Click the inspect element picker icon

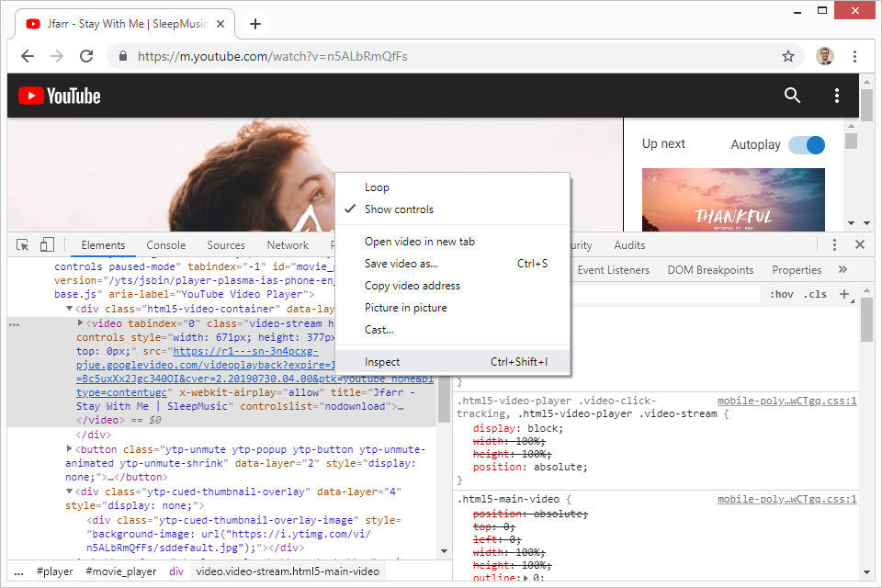pos(23,245)
